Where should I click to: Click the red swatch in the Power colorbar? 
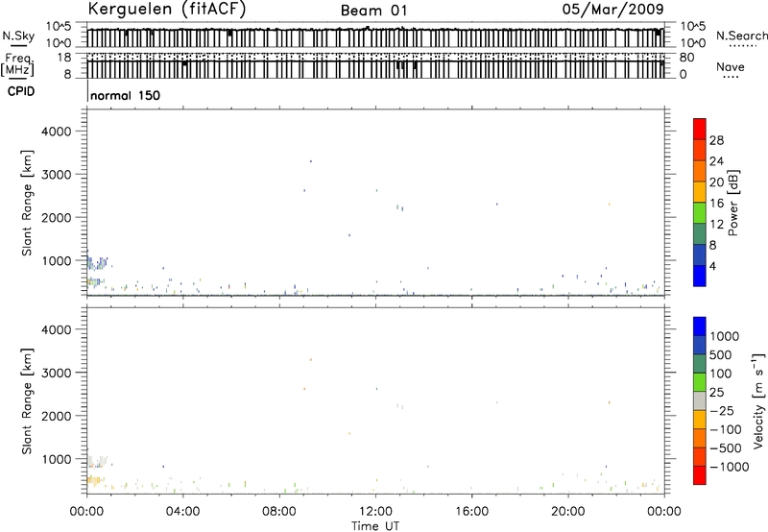(x=700, y=129)
